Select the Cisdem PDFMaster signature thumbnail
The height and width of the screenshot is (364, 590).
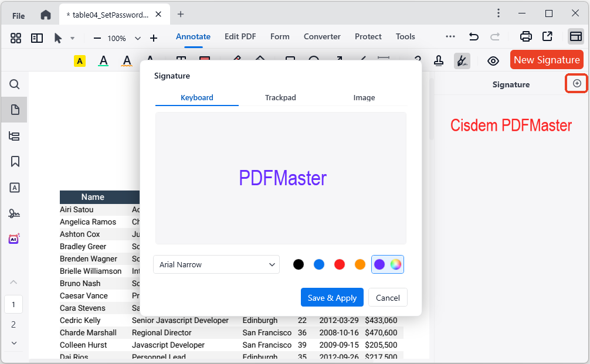[x=511, y=125]
